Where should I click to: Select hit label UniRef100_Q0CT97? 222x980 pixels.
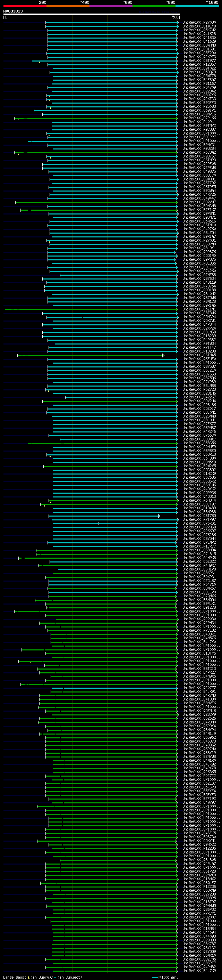click(199, 504)
